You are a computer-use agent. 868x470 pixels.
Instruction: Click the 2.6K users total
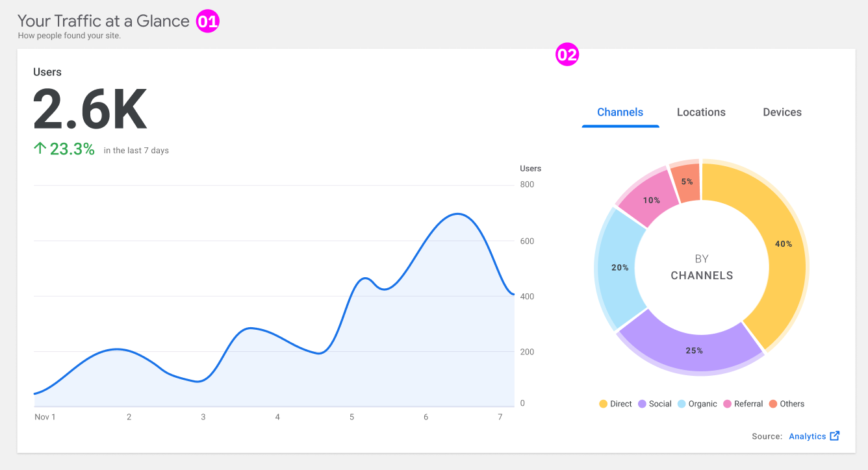(x=90, y=110)
